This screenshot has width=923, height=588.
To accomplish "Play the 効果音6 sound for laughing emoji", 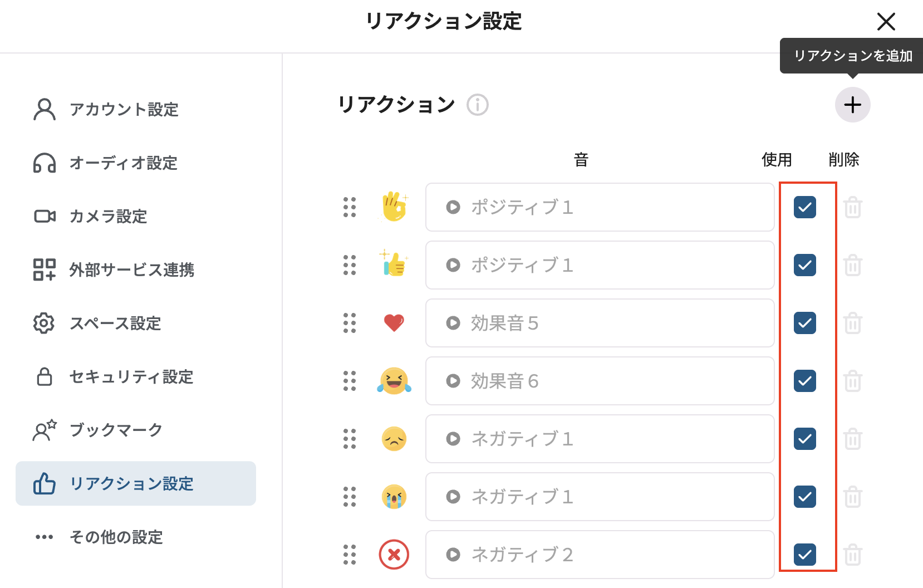I will tap(453, 381).
